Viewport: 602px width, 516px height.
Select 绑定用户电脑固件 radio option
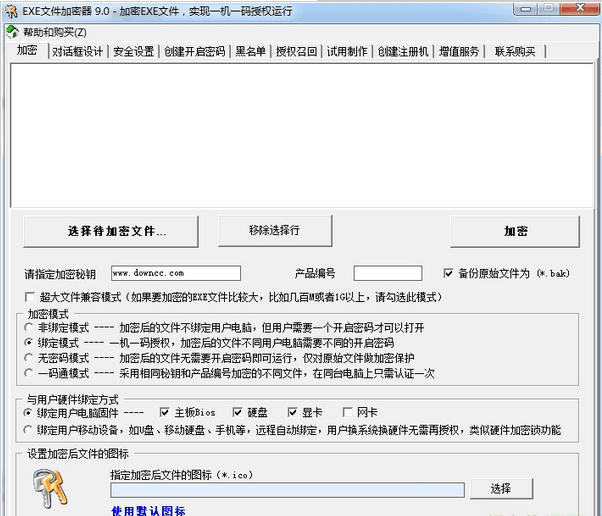tap(28, 413)
